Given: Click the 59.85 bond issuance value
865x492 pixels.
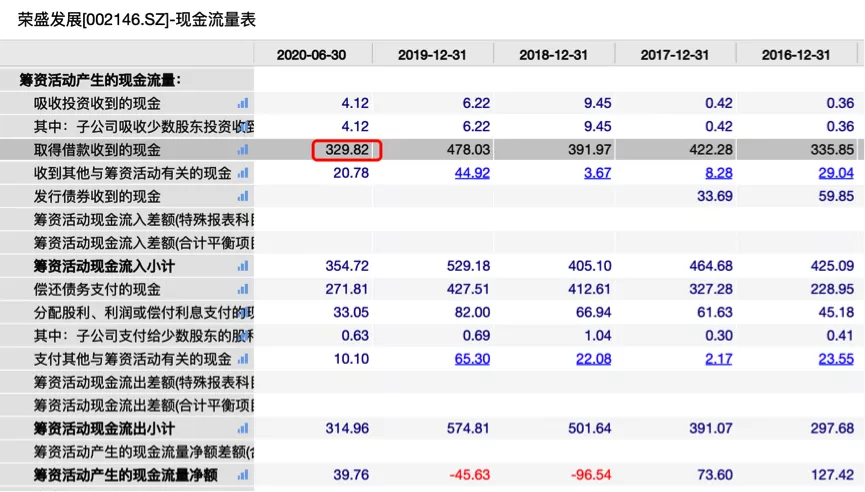Looking at the screenshot, I should [836, 196].
